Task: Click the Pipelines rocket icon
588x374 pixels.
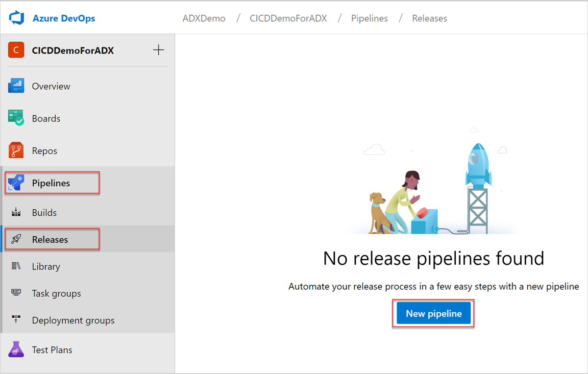Action: click(x=16, y=183)
